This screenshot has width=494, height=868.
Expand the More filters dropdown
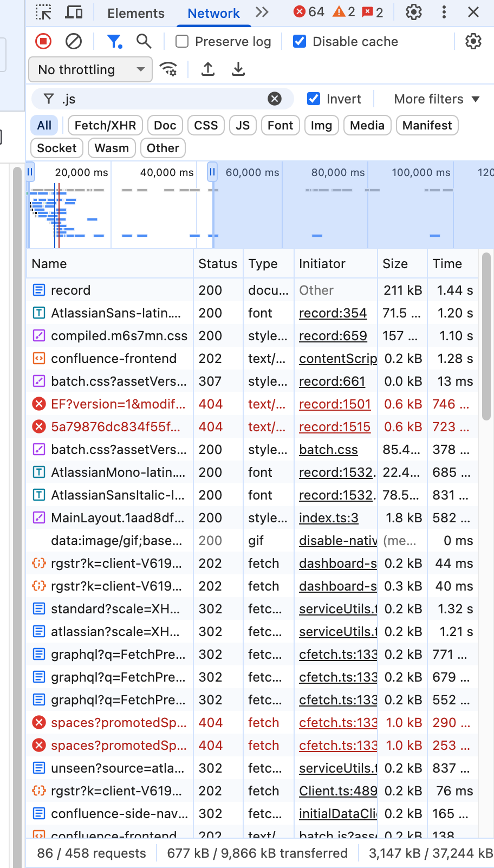click(x=437, y=99)
